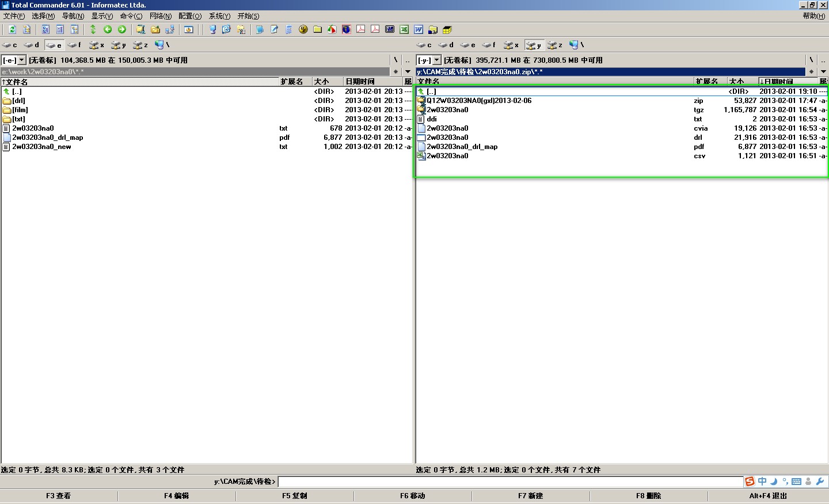829x504 pixels.
Task: Select 2w03203na0 csv file in right panel
Action: pos(622,156)
